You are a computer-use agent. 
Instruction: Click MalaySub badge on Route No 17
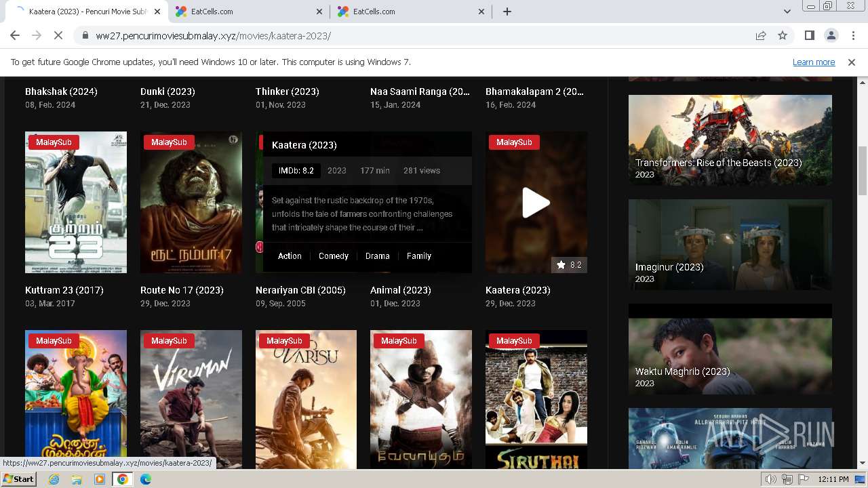click(x=169, y=142)
